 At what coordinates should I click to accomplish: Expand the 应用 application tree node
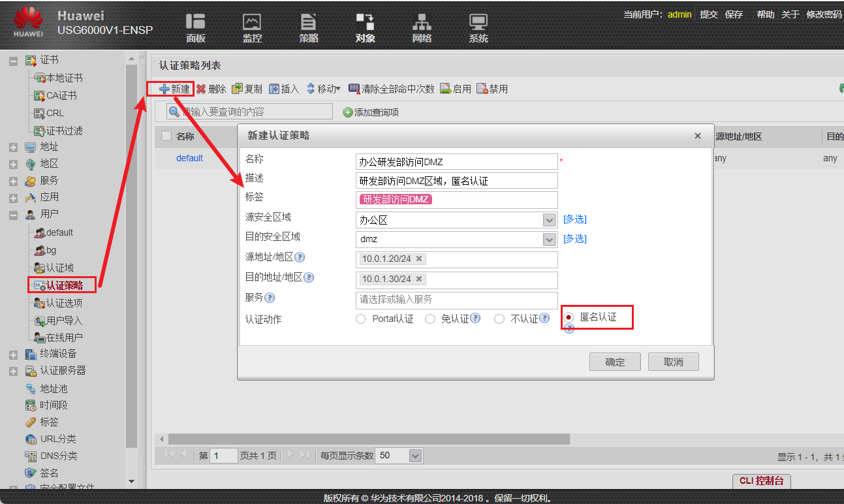tap(13, 198)
